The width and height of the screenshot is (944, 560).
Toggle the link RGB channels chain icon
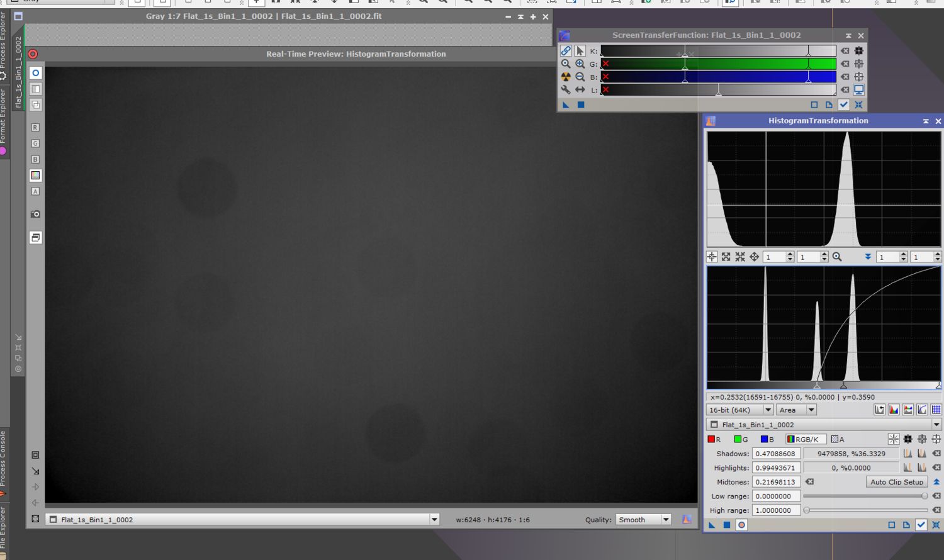click(x=566, y=51)
